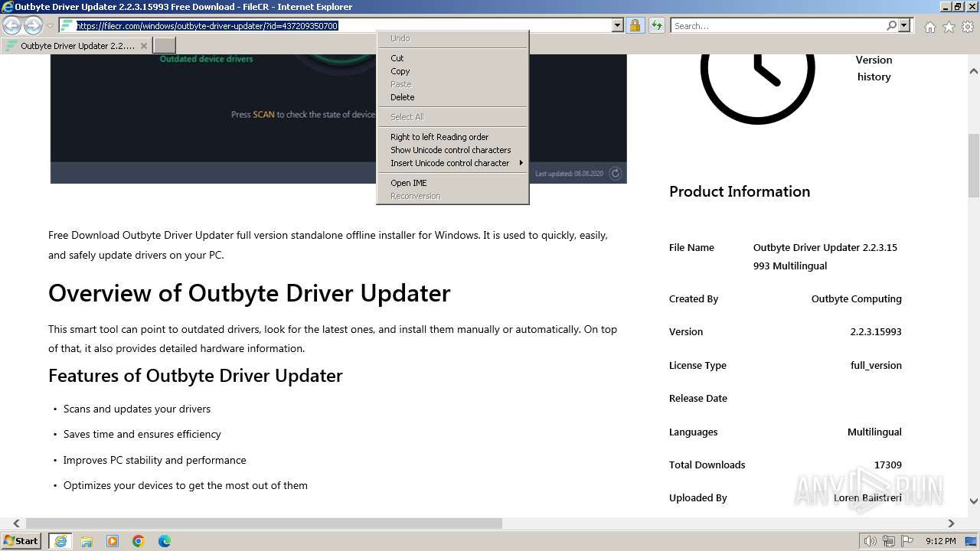This screenshot has height=551, width=980.
Task: Choose Delete from the context menu
Action: pyautogui.click(x=452, y=97)
